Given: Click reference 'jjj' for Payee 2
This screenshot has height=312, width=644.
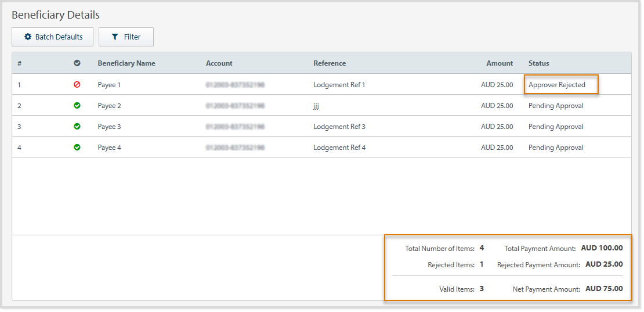Looking at the screenshot, I should pos(316,106).
